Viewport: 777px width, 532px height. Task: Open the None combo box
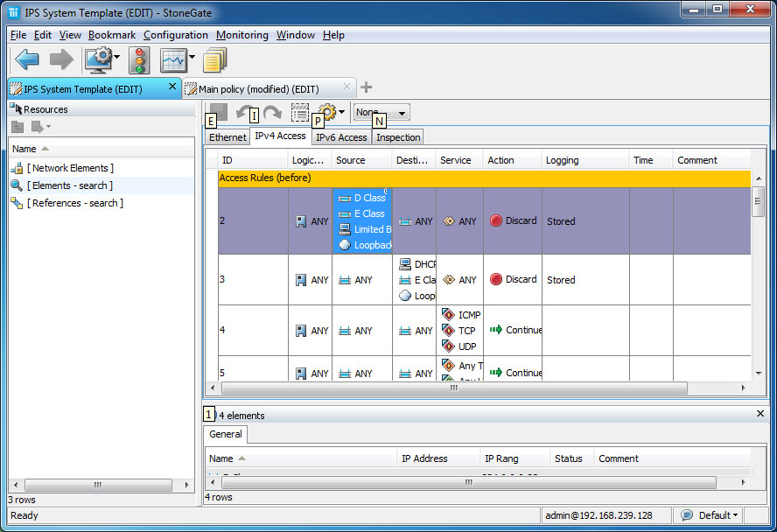381,113
